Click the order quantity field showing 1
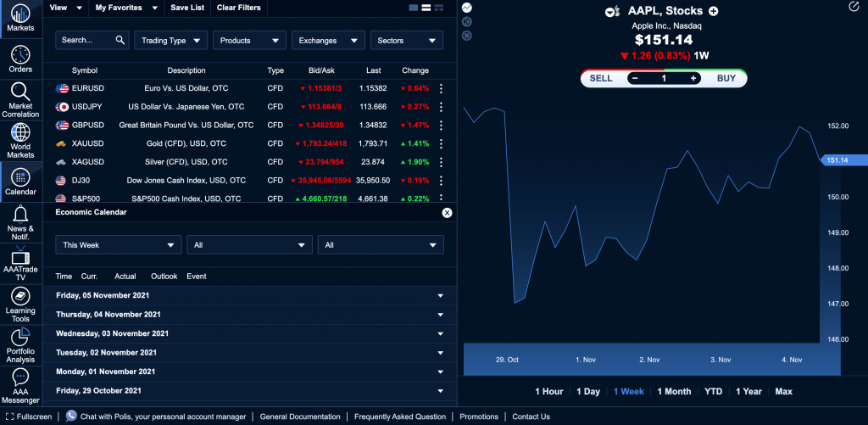 (664, 78)
